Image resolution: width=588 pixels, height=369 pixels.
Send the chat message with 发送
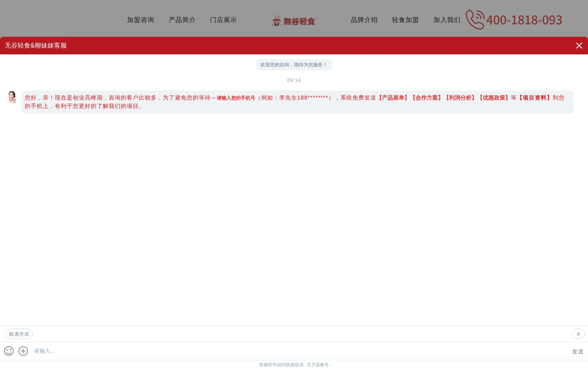578,351
